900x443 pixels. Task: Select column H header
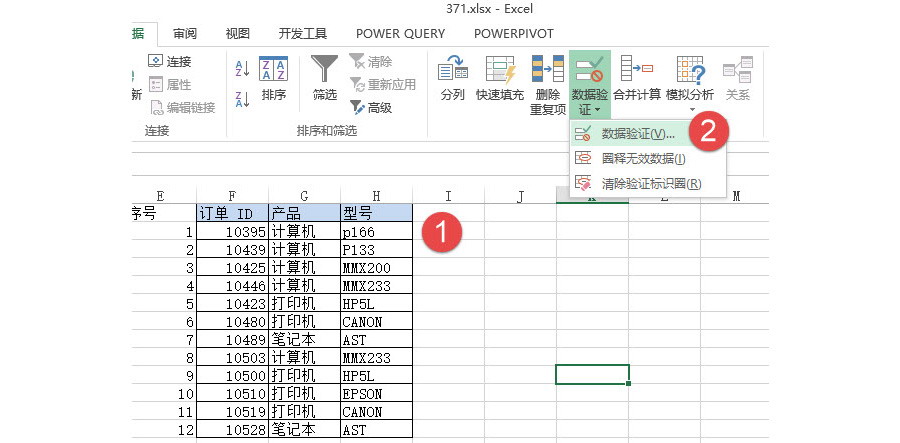pyautogui.click(x=376, y=196)
